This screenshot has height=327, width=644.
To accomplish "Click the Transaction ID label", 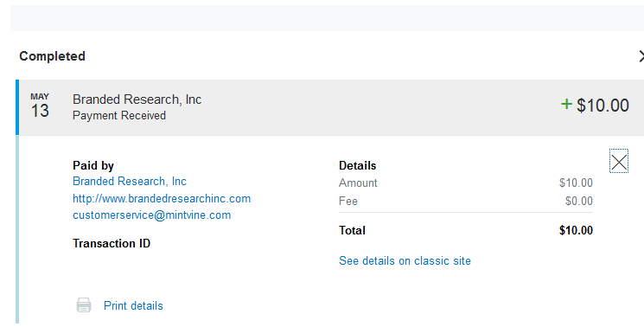I will pos(112,243).
